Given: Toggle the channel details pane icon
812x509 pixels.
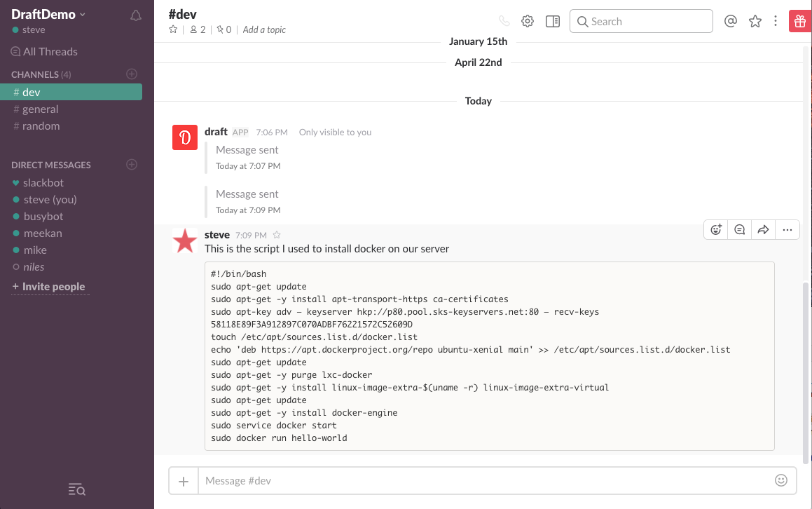Looking at the screenshot, I should [x=553, y=21].
